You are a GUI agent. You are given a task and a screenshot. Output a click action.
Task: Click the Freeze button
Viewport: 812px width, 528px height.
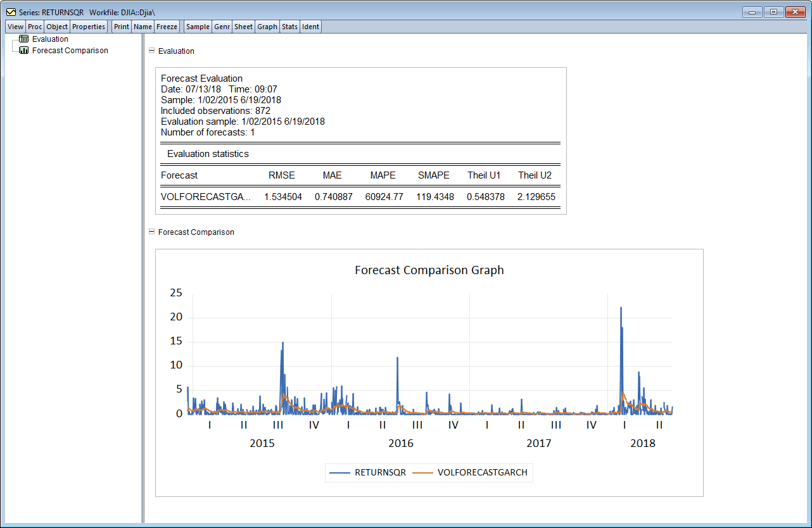coord(167,27)
